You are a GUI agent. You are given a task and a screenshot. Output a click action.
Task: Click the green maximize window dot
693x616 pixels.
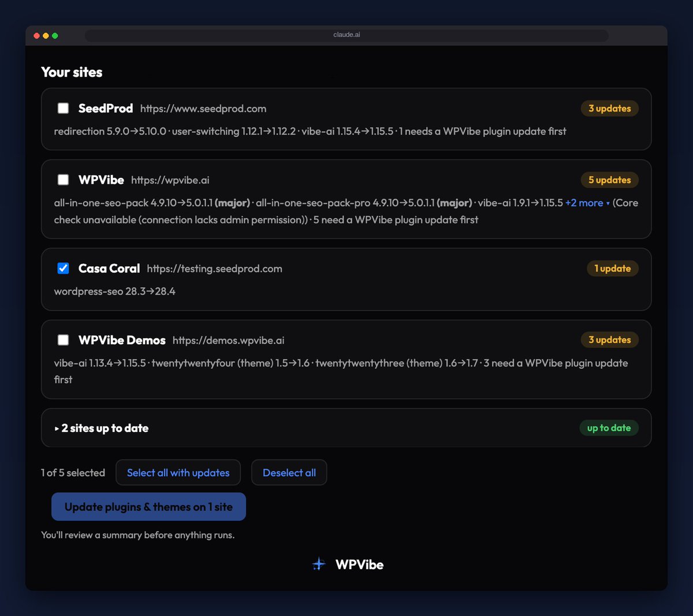(x=55, y=36)
